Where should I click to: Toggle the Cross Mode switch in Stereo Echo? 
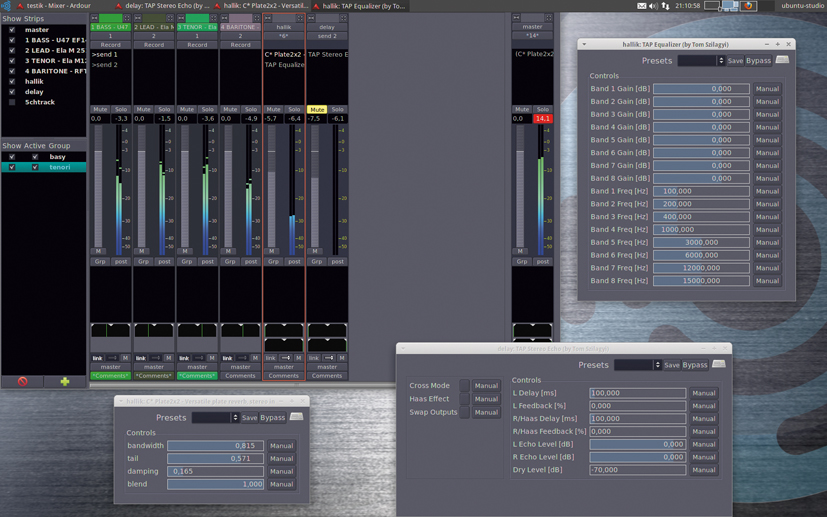coord(464,385)
